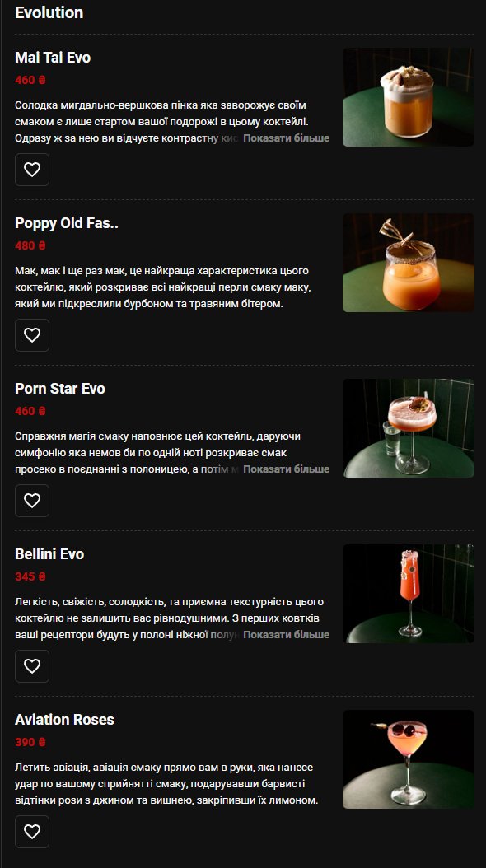
Task: View Poppy Old Fashioned drink image
Action: click(409, 263)
